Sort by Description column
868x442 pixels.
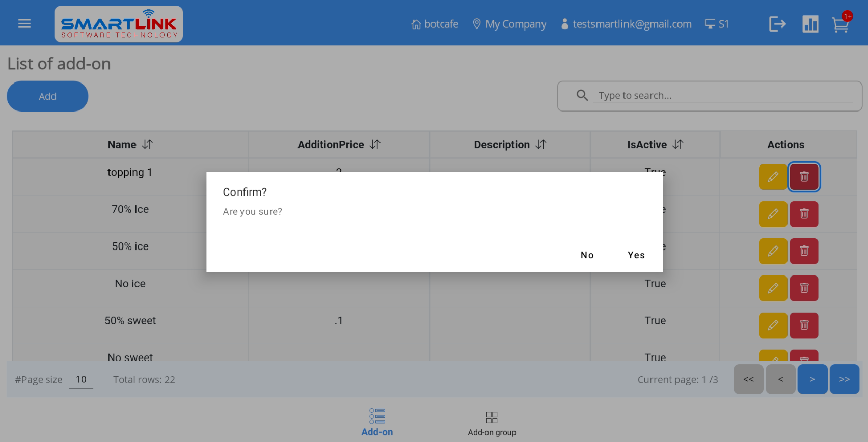[x=541, y=145]
